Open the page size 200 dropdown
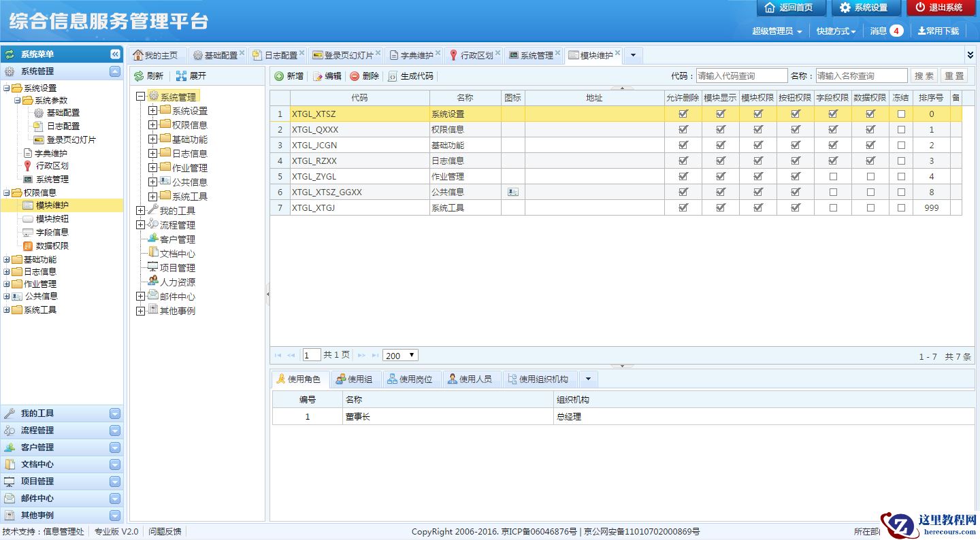Image resolution: width=980 pixels, height=540 pixels. pos(400,356)
